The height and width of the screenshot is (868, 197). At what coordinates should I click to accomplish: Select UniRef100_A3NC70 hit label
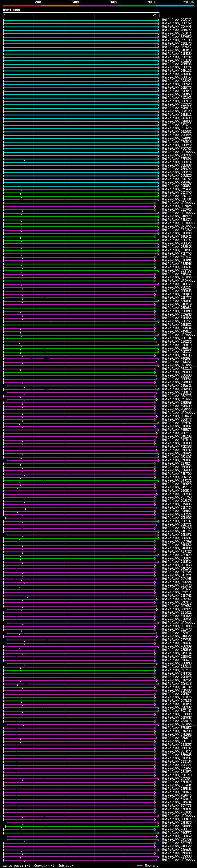pos(177,220)
